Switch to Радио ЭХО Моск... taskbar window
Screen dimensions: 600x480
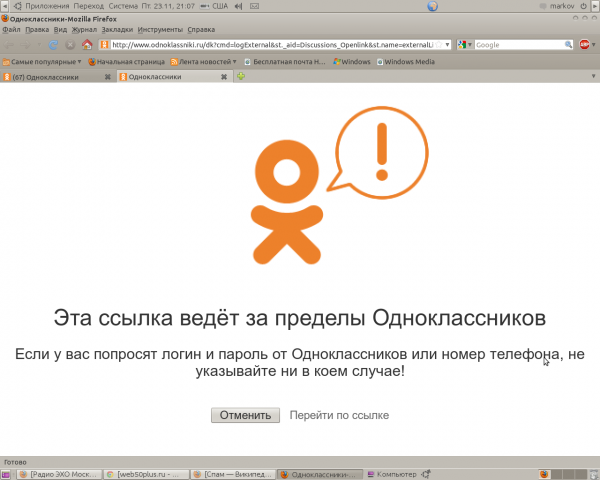[59, 475]
